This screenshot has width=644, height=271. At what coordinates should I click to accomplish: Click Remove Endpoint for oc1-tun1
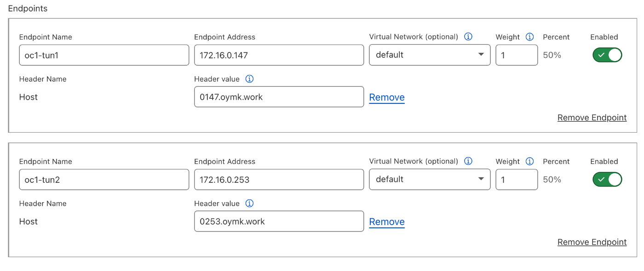(592, 118)
